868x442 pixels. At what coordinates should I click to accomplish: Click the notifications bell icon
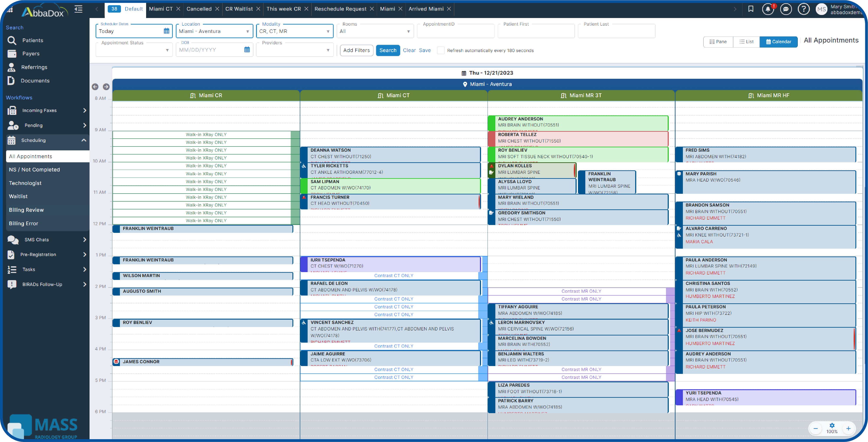pyautogui.click(x=768, y=8)
